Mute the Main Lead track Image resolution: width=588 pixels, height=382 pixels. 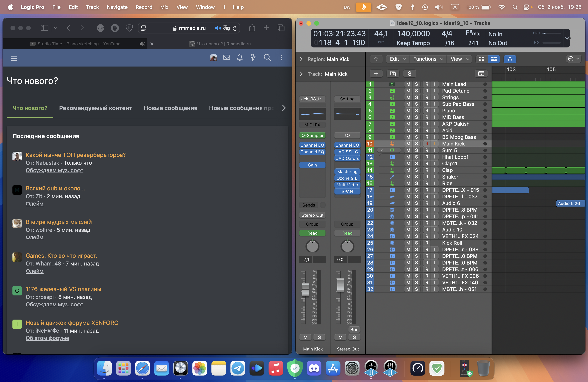point(408,84)
